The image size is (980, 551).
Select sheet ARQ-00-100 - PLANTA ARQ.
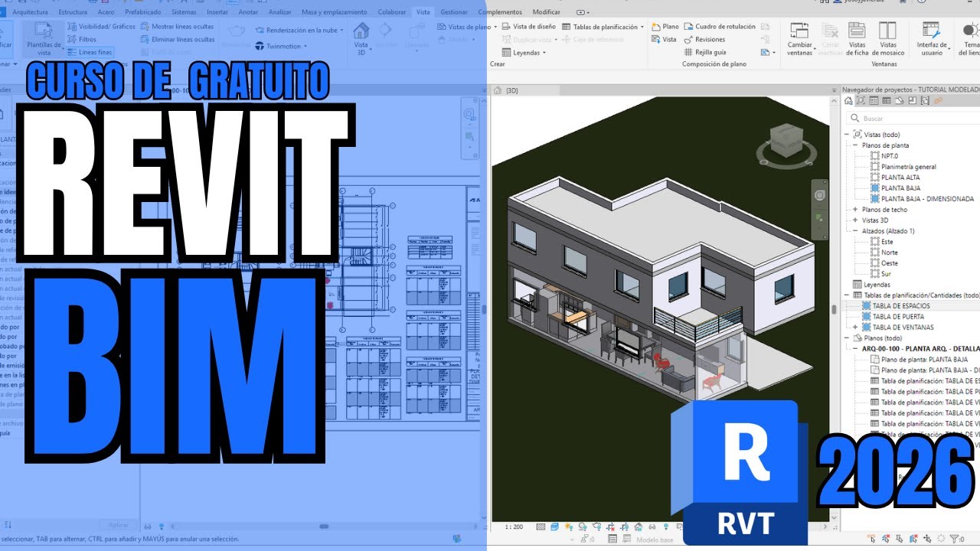point(921,349)
